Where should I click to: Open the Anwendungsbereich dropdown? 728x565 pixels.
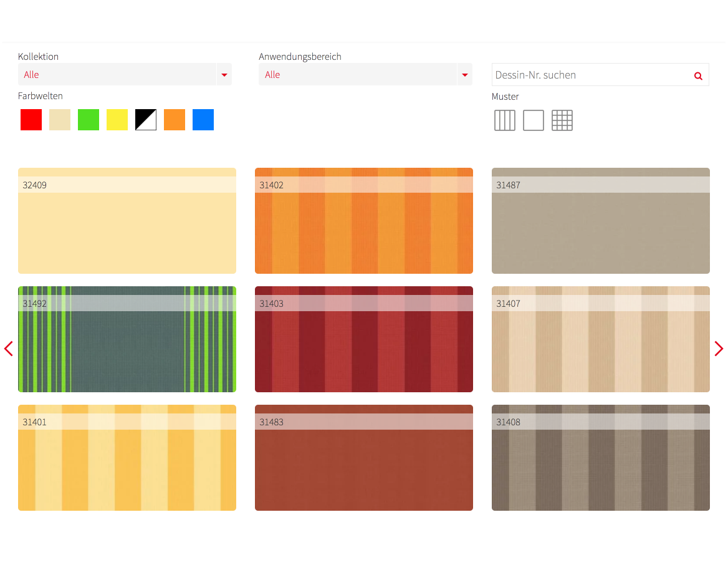(x=365, y=75)
